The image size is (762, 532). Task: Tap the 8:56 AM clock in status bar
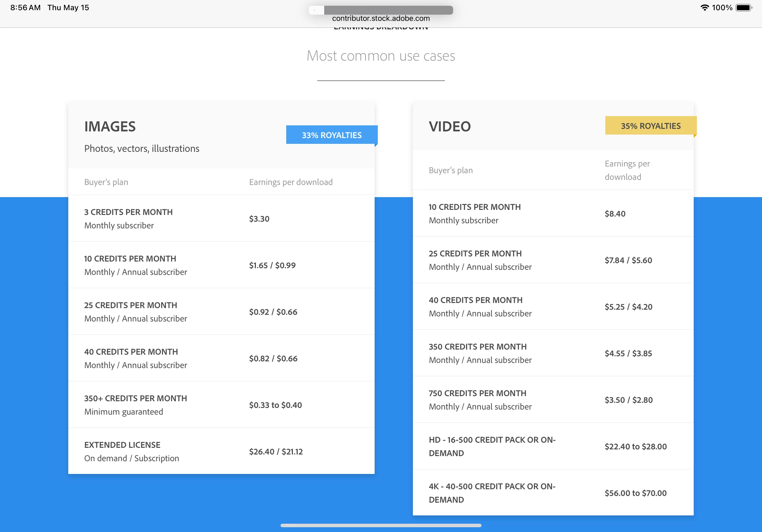(25, 8)
